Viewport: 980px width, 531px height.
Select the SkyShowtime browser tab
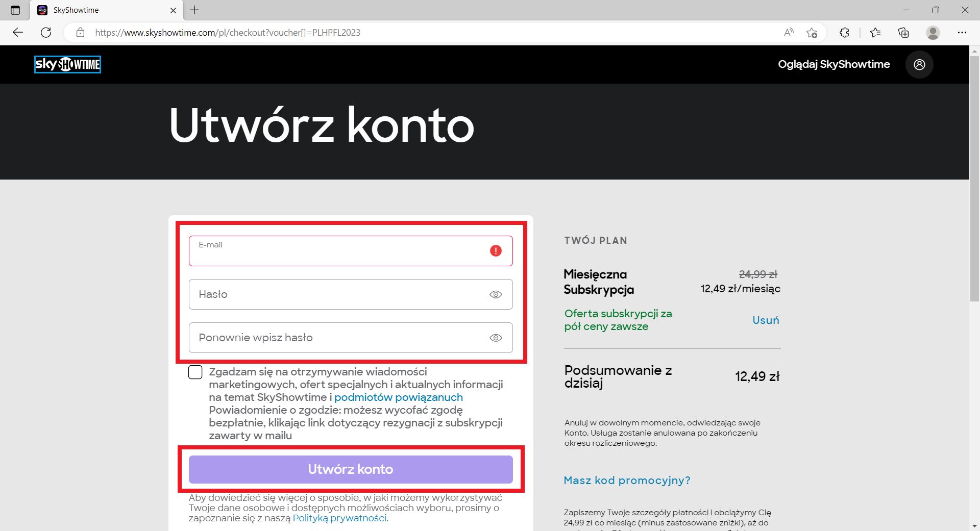[x=106, y=10]
